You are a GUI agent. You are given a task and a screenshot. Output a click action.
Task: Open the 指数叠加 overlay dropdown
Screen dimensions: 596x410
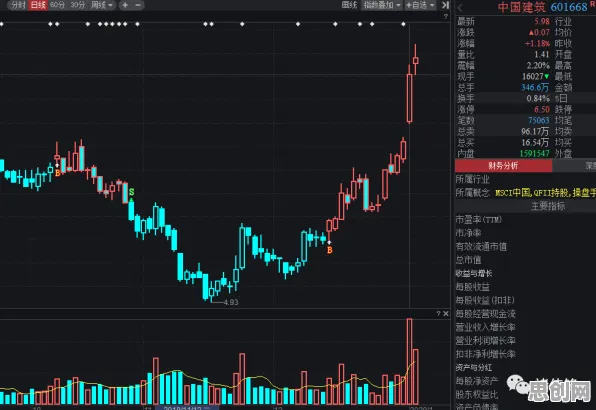click(382, 5)
